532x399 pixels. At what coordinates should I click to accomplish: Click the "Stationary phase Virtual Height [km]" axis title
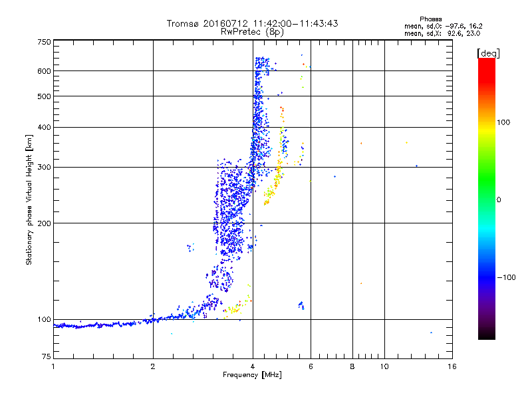point(29,199)
